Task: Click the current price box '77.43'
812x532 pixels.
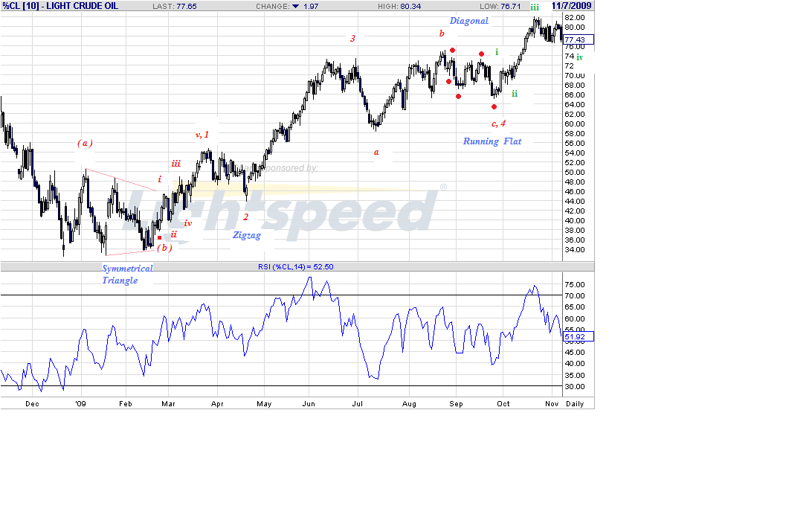Action: 578,39
